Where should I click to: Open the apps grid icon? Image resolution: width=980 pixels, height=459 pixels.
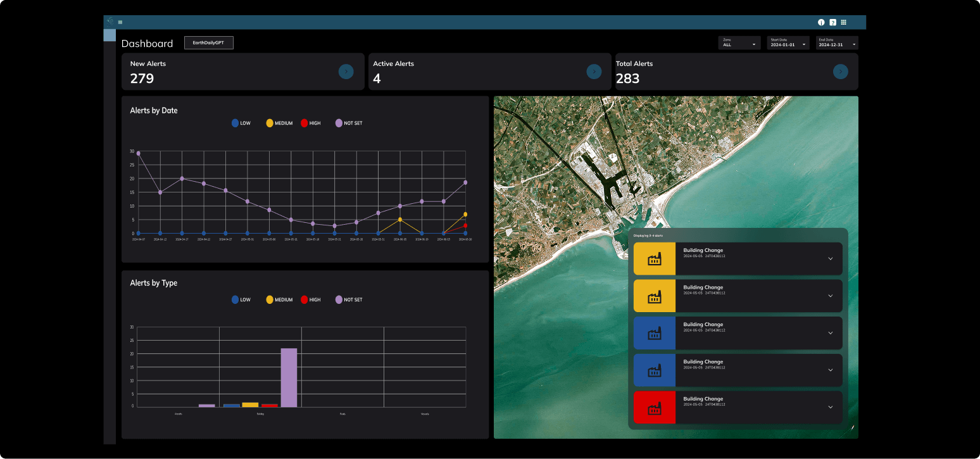843,22
